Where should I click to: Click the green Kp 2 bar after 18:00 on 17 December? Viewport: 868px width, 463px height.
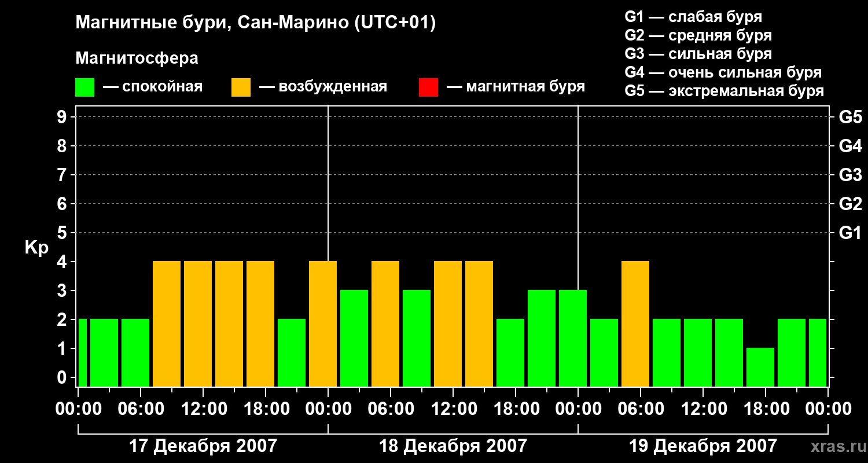292,352
